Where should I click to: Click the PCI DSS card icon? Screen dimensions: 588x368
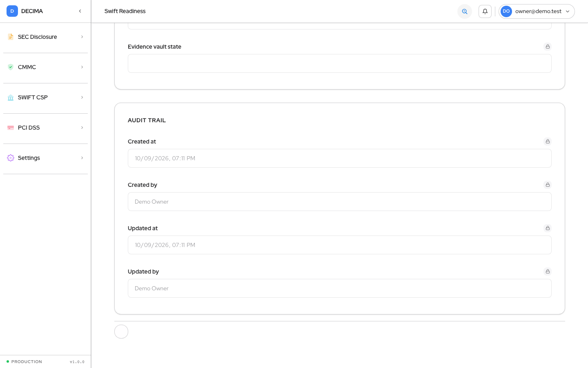(x=11, y=128)
